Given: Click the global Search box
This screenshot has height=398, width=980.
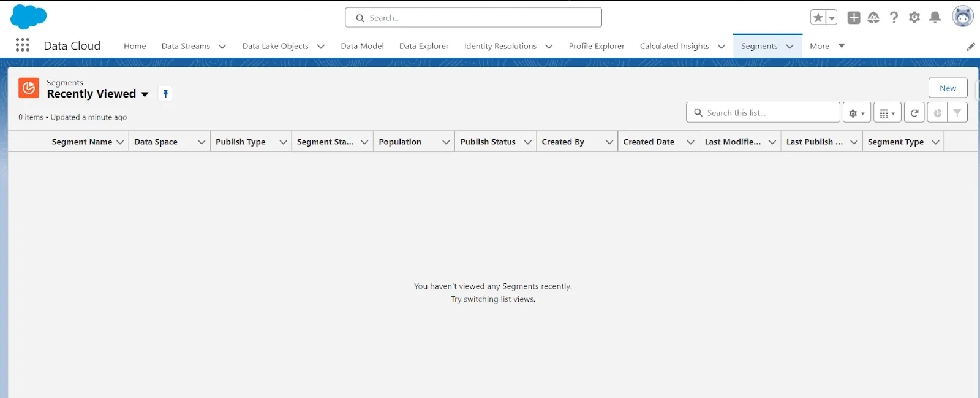Looking at the screenshot, I should tap(473, 18).
